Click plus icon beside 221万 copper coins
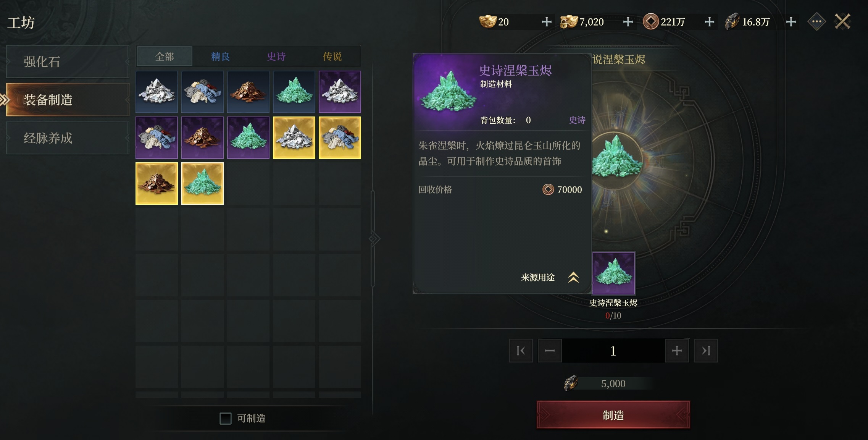Viewport: 868px width, 440px height. pos(709,22)
